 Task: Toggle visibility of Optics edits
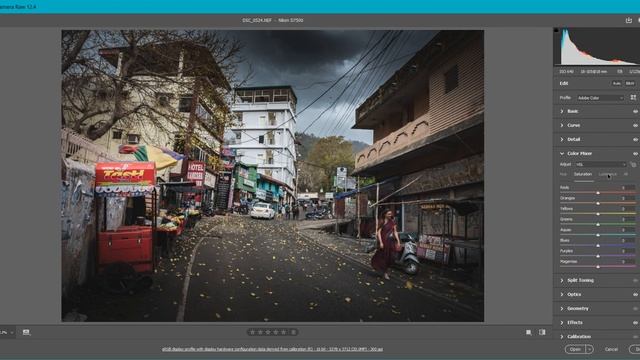coord(636,294)
